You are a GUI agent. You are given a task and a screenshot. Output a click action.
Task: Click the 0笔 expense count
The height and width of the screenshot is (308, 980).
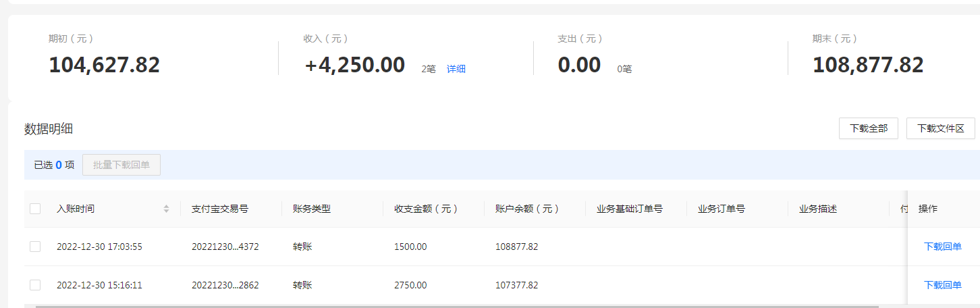624,69
